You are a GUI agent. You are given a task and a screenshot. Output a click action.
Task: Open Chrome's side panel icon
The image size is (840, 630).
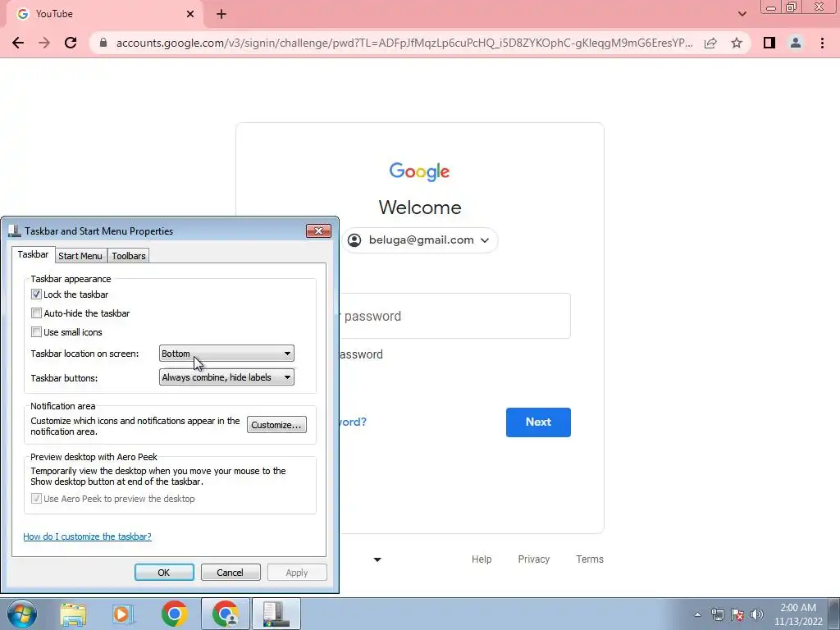click(x=769, y=43)
